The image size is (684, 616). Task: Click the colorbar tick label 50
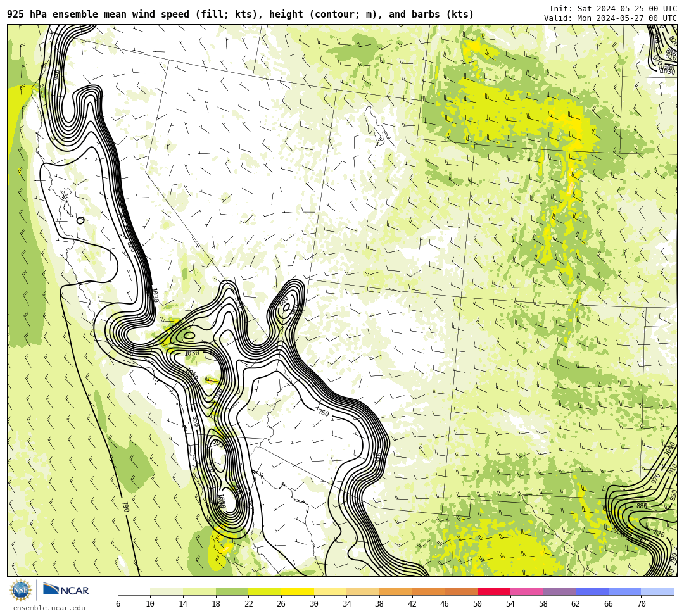tap(478, 604)
